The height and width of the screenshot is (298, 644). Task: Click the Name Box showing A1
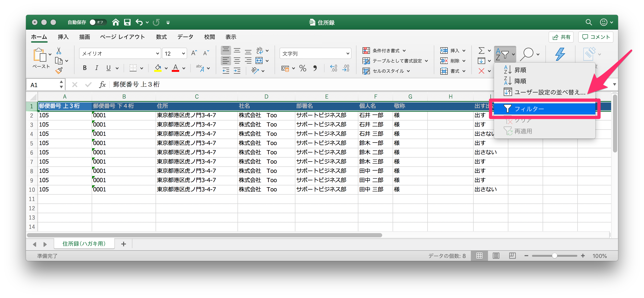click(43, 84)
